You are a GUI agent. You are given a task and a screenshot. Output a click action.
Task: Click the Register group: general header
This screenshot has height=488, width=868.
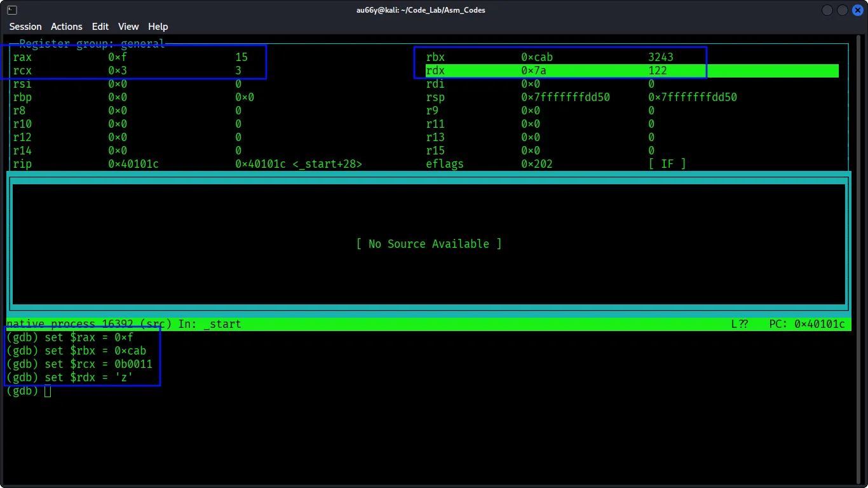point(92,44)
